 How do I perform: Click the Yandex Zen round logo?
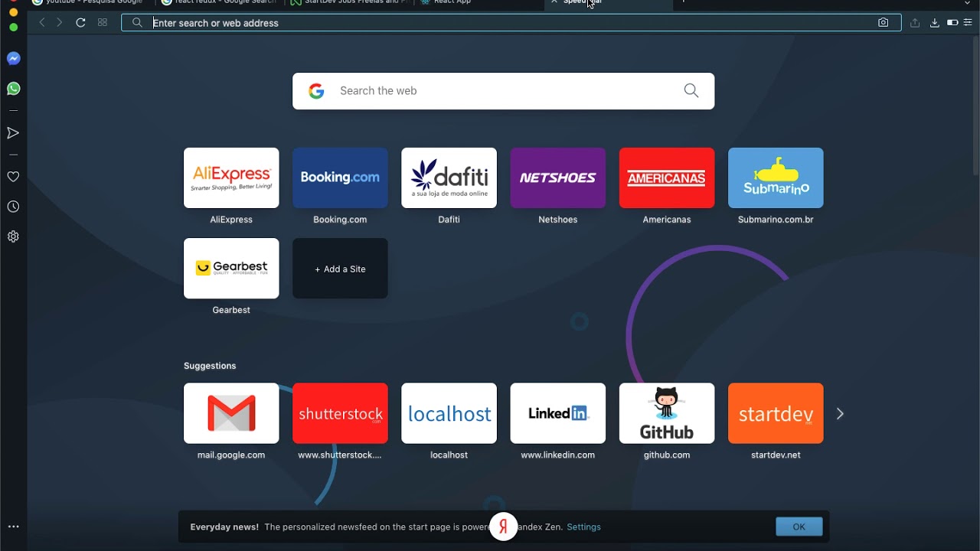coord(504,527)
